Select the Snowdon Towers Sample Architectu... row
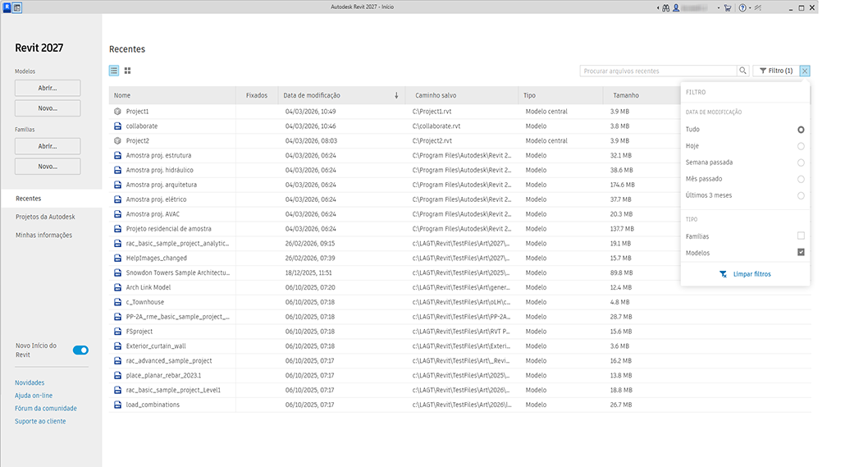The image size is (868, 467). 460,272
